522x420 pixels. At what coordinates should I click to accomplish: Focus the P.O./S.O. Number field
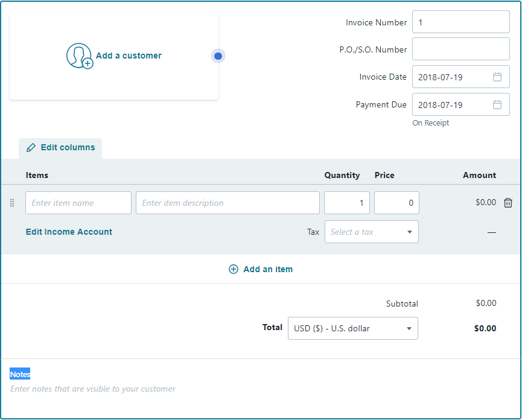coord(460,49)
